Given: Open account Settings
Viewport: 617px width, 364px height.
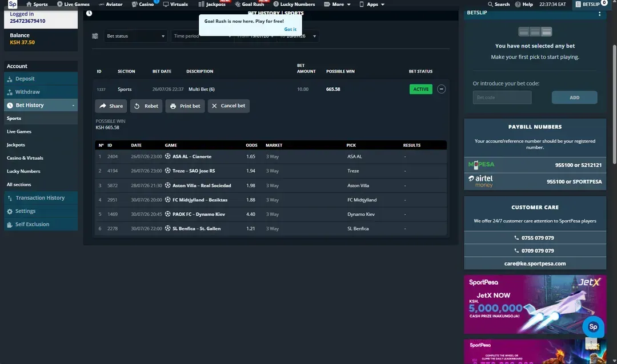Looking at the screenshot, I should pos(41,211).
